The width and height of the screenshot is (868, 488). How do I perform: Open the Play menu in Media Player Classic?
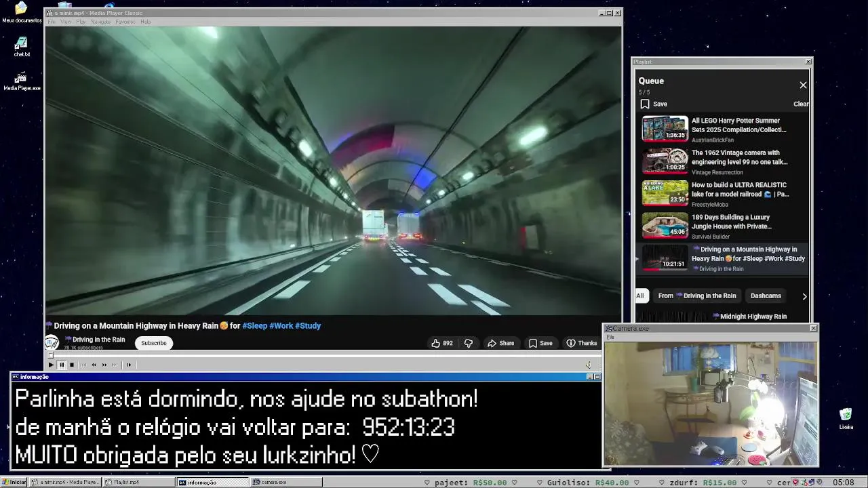coord(81,22)
